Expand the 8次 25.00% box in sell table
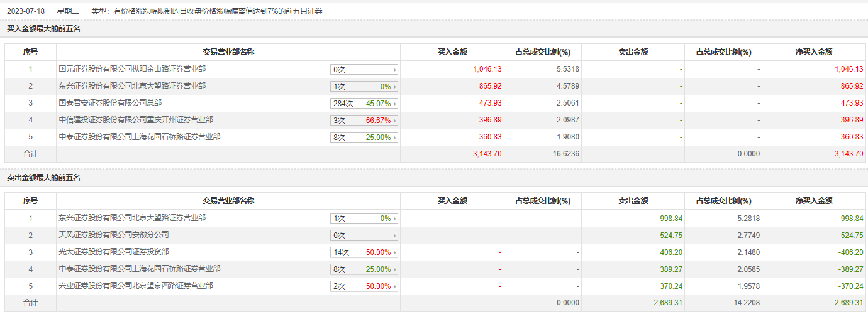The image size is (868, 314). [364, 269]
